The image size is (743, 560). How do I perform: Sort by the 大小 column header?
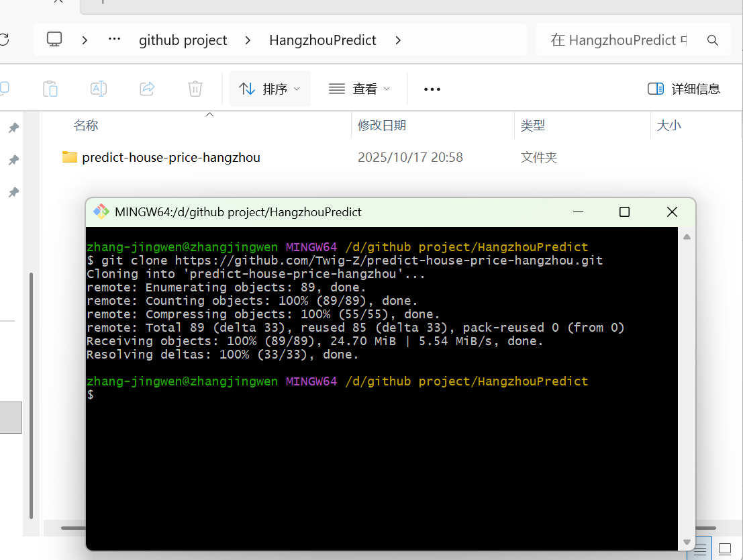(668, 125)
